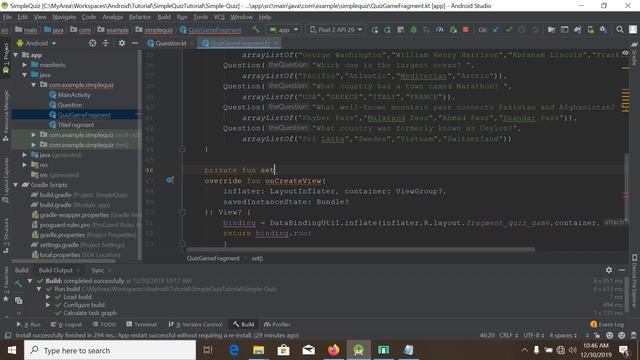Toggle the Layout Captures side tool window

coord(6,180)
